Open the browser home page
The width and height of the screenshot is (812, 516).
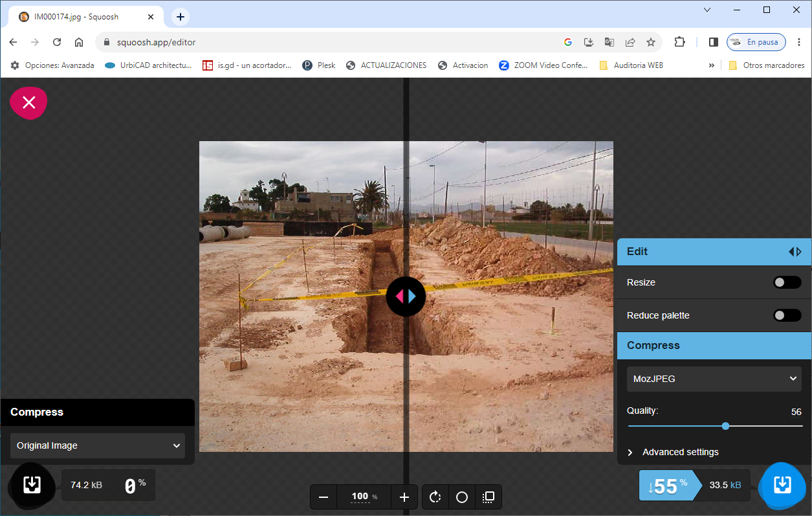pyautogui.click(x=79, y=42)
